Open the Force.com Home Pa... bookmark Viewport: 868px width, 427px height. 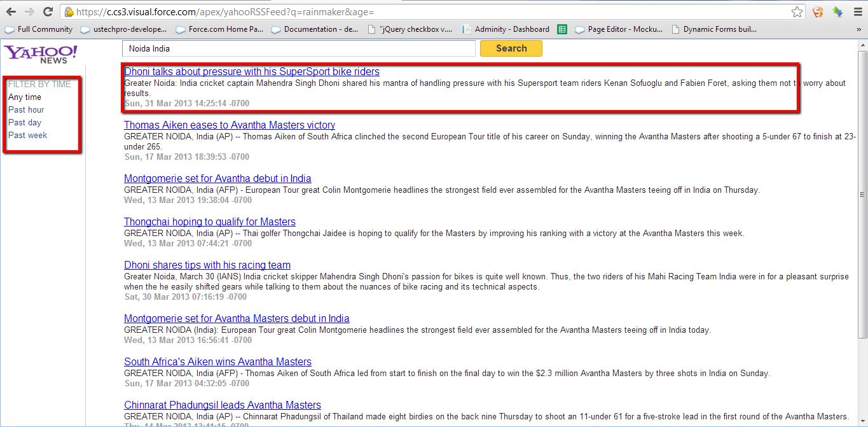coord(219,29)
